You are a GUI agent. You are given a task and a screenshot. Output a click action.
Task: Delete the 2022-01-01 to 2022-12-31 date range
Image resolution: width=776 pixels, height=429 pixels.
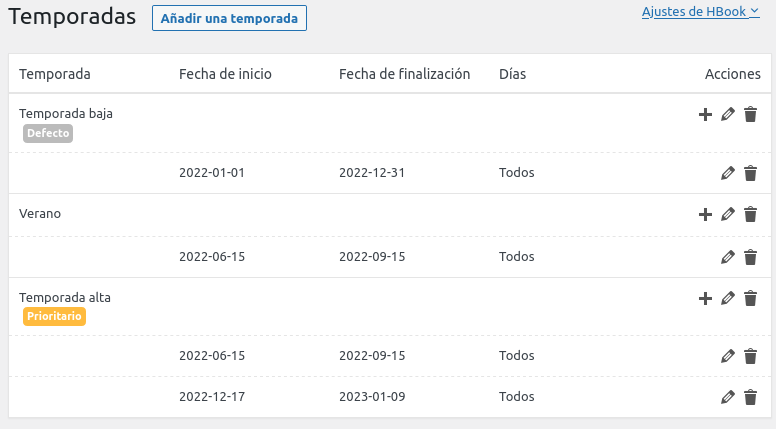[x=750, y=173]
